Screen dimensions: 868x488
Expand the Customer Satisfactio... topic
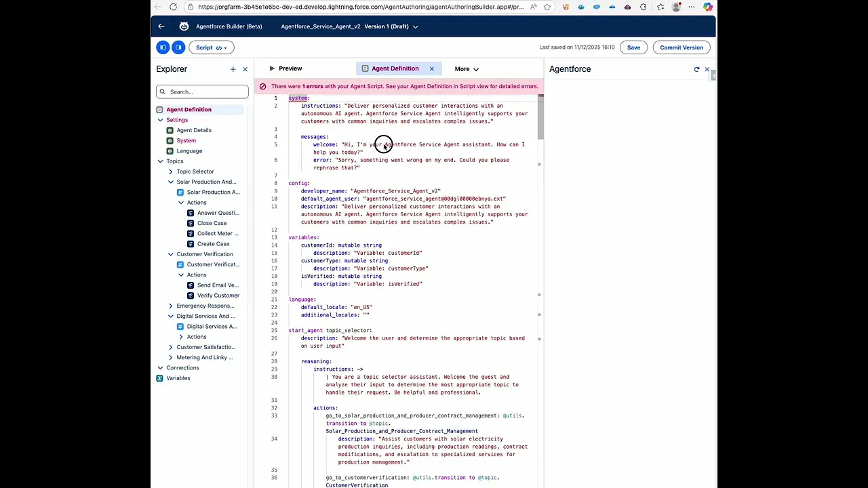pyautogui.click(x=170, y=347)
